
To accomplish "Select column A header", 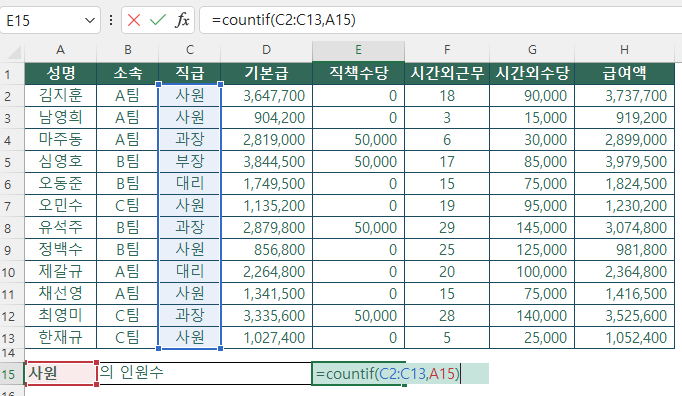I will click(x=60, y=50).
